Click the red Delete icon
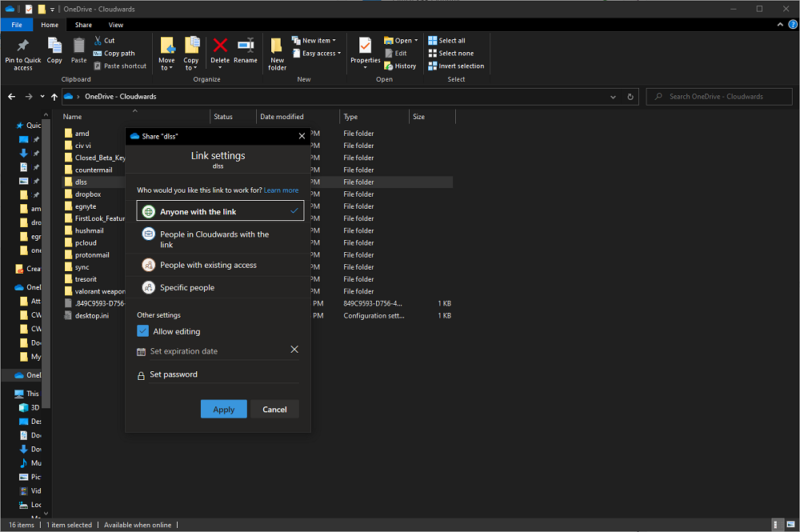The width and height of the screenshot is (800, 532). 220,45
